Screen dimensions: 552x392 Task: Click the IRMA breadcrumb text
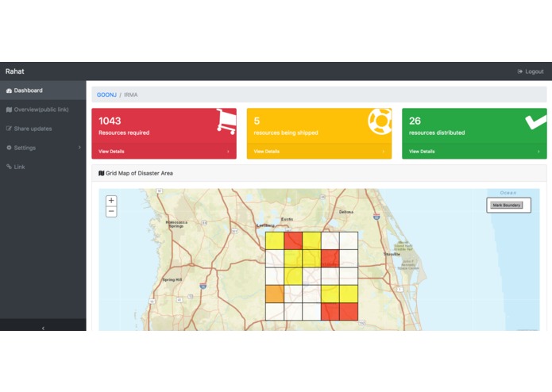(130, 95)
